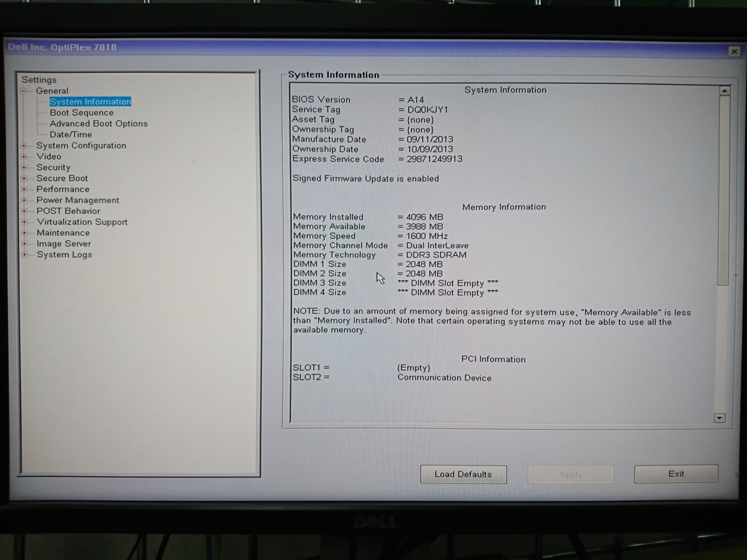Close the BIOS setup window
The image size is (747, 560).
734,52
